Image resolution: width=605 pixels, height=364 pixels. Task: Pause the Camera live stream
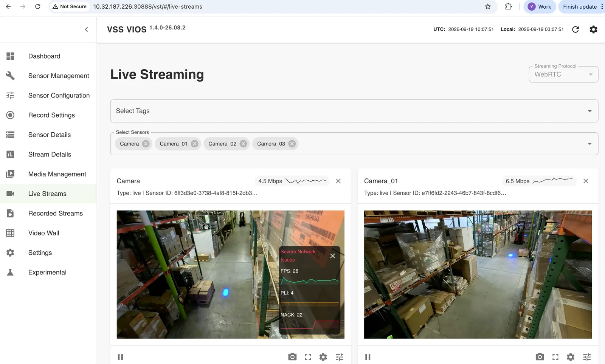[120, 357]
